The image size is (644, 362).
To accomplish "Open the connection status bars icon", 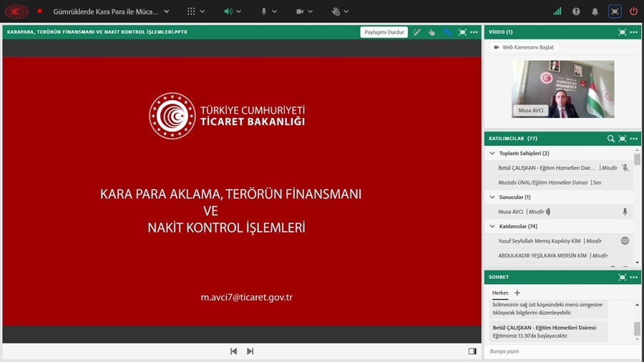I will click(x=557, y=11).
